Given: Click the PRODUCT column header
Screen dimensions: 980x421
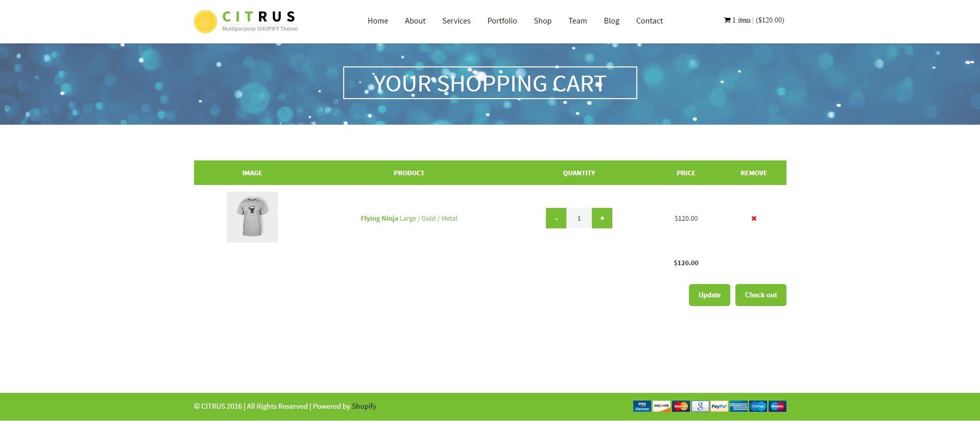Looking at the screenshot, I should pyautogui.click(x=409, y=173).
